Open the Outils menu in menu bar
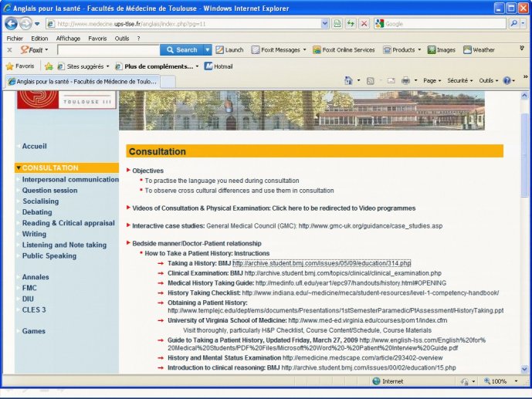 pos(122,39)
